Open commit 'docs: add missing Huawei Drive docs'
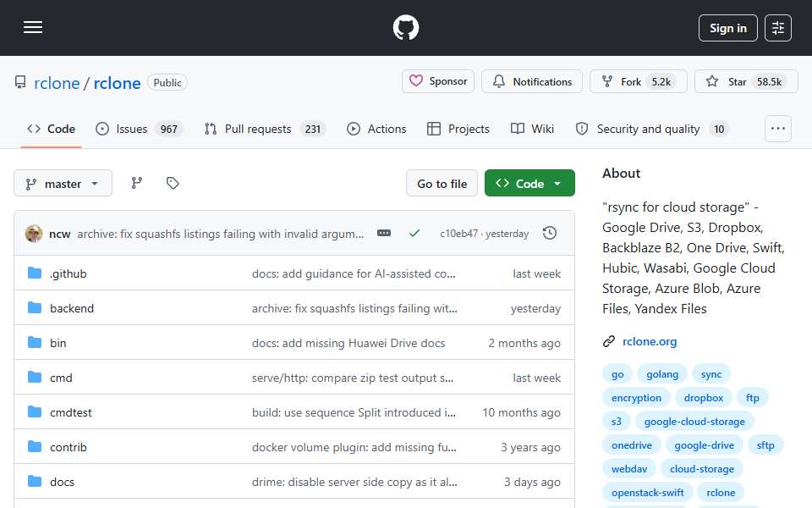Image resolution: width=812 pixels, height=508 pixels. coord(348,343)
